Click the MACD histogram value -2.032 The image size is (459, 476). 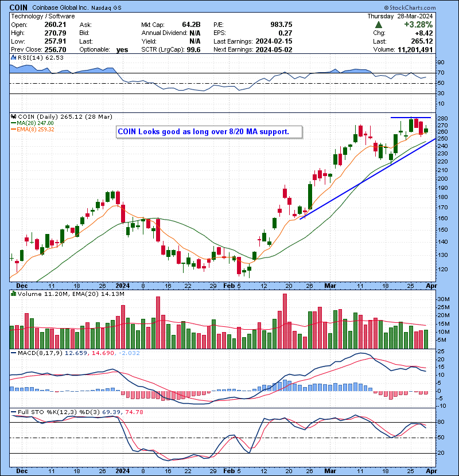click(129, 353)
